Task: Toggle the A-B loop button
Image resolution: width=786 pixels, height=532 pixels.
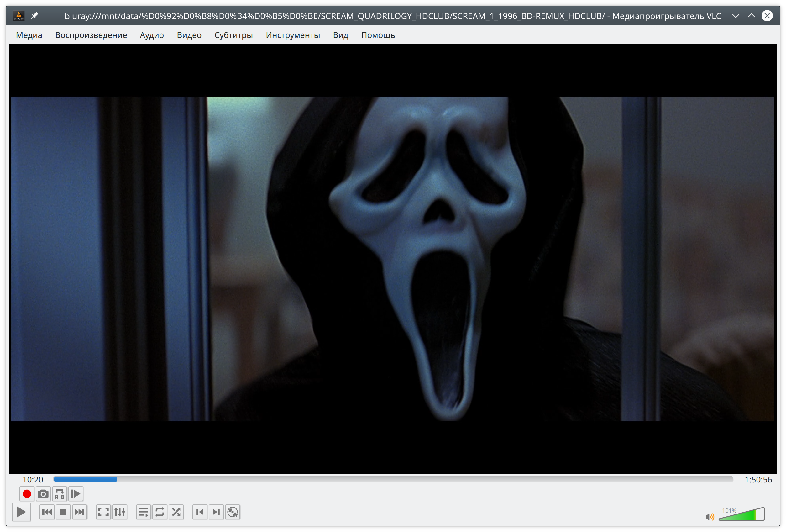Action: [60, 494]
